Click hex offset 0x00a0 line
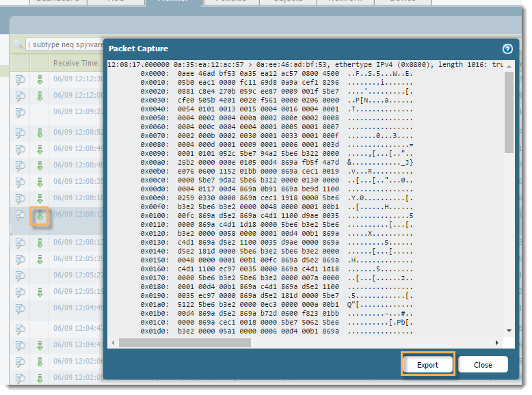This screenshot has width=532, height=395. [276, 163]
